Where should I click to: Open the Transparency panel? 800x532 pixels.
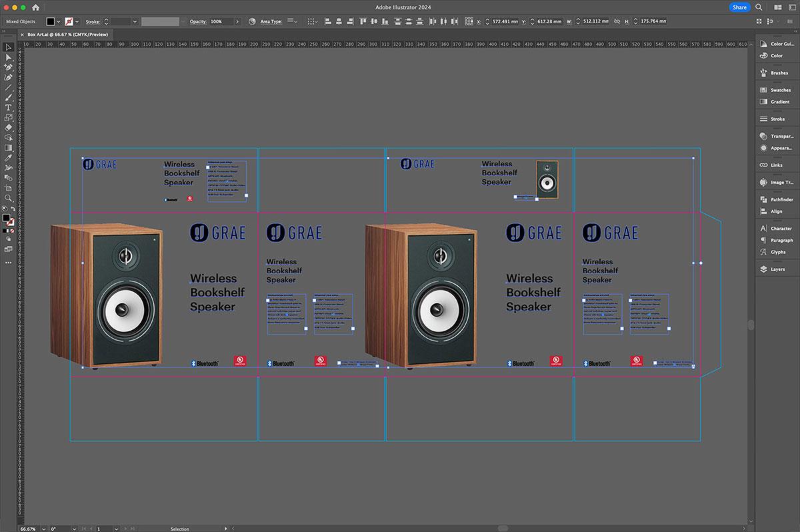(777, 136)
